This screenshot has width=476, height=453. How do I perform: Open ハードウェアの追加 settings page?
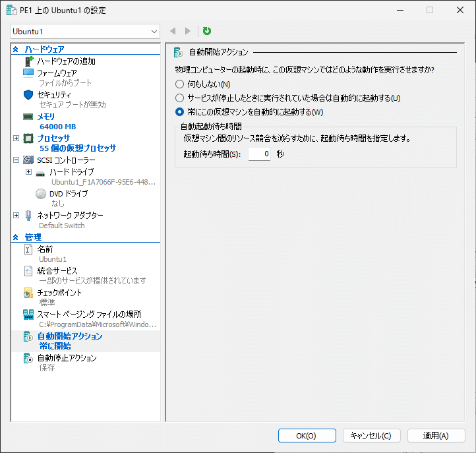(x=66, y=61)
